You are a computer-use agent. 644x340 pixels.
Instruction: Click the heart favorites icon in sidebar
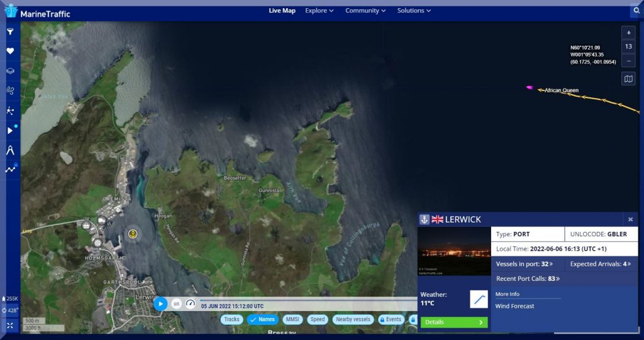tap(10, 51)
